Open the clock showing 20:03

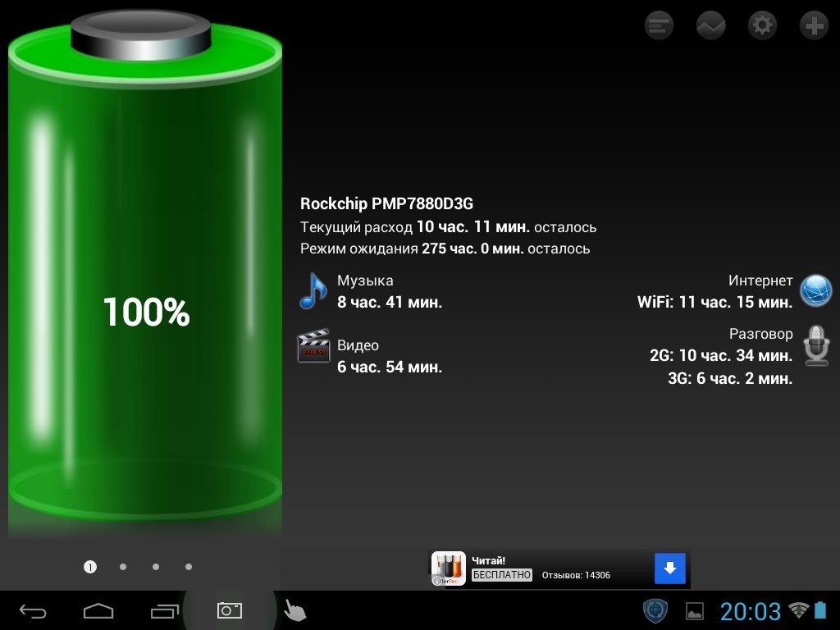(750, 611)
